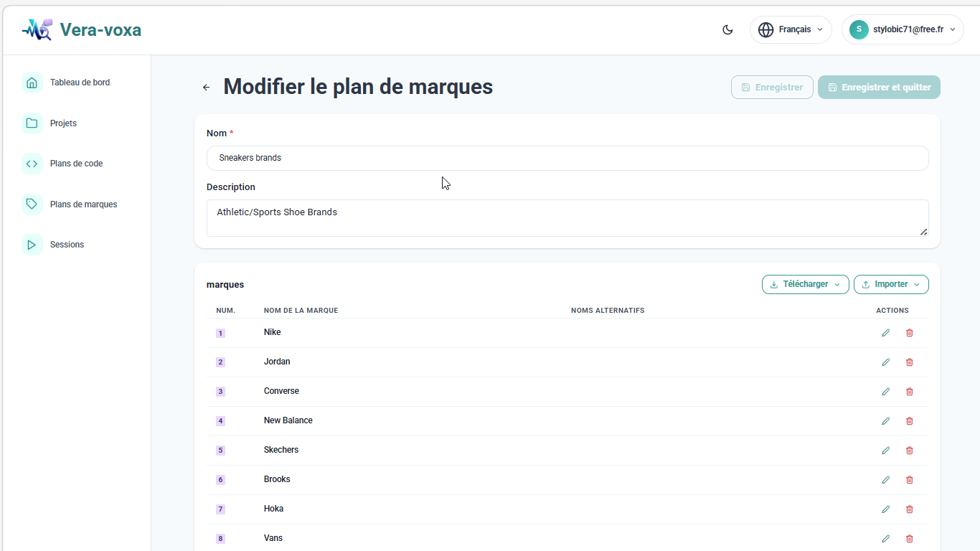The width and height of the screenshot is (980, 551).
Task: Edit the Brooks brand
Action: pos(886,480)
